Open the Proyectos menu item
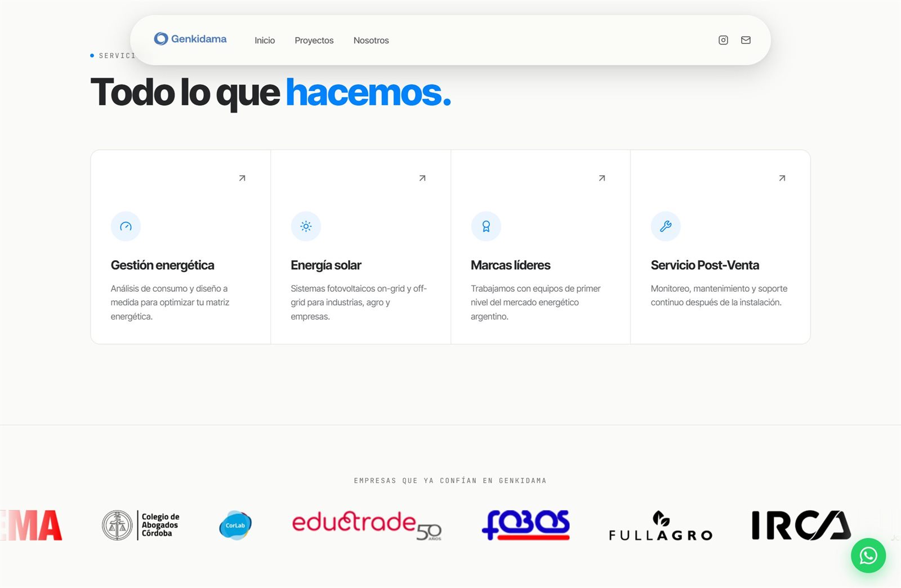Screen dimensions: 901x588 314,41
